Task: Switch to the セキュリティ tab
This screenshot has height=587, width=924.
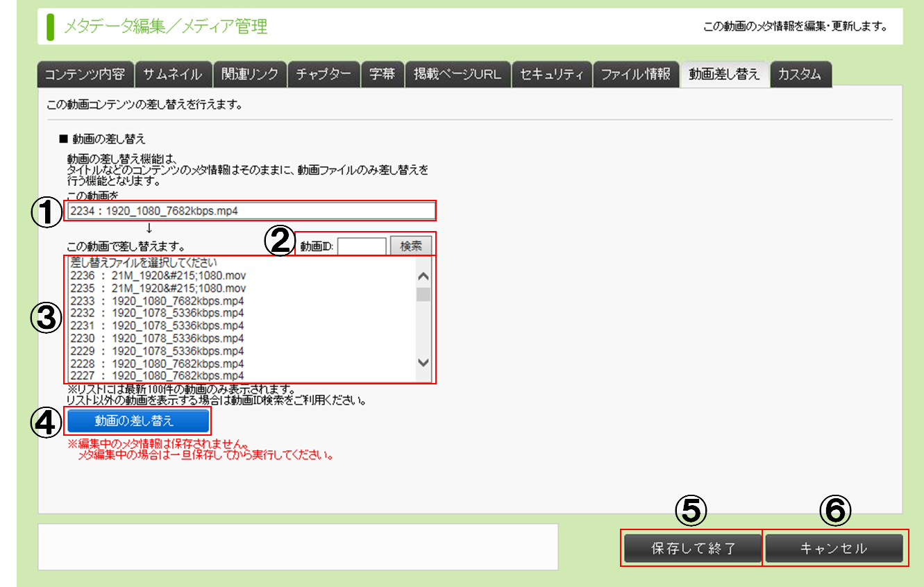Action: (x=552, y=74)
